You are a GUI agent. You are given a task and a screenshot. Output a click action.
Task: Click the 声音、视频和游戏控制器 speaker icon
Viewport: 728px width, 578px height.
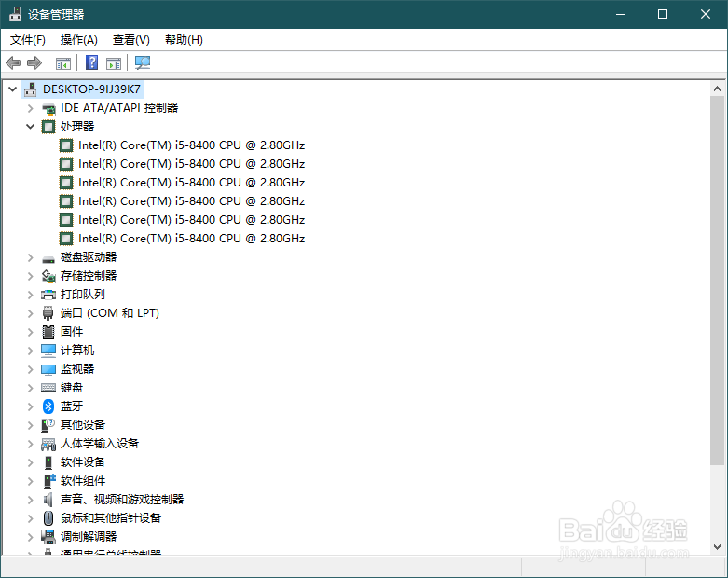(x=48, y=500)
